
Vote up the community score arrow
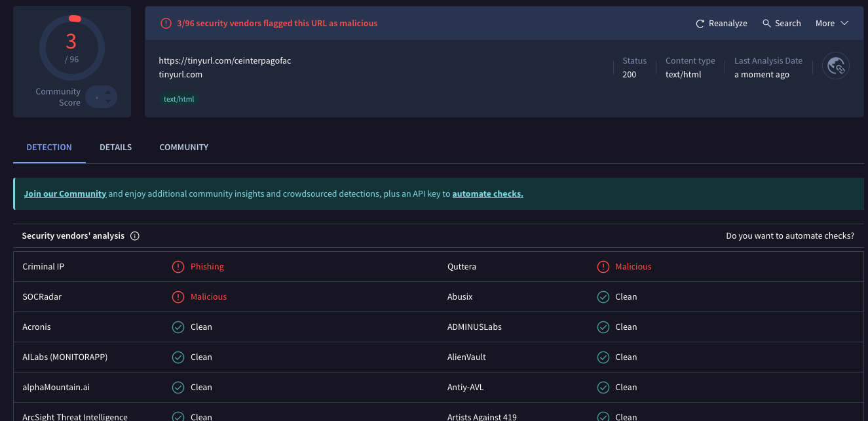(108, 92)
